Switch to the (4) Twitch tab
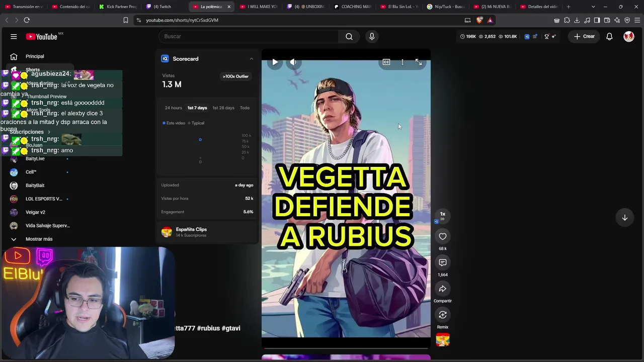 pyautogui.click(x=164, y=7)
